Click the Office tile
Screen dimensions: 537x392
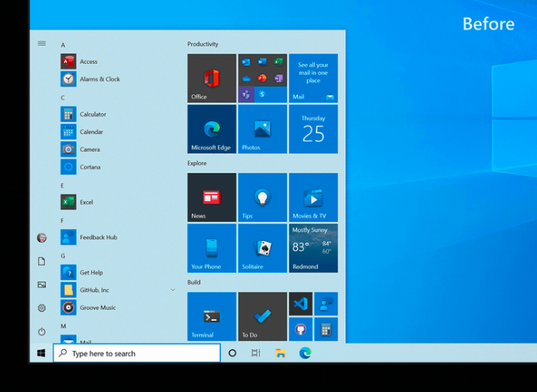click(212, 78)
